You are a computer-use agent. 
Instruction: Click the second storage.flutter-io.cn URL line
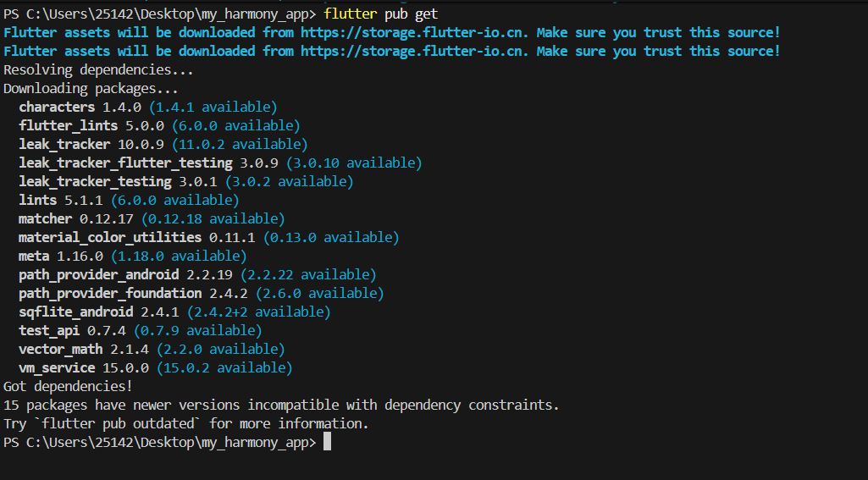392,52
